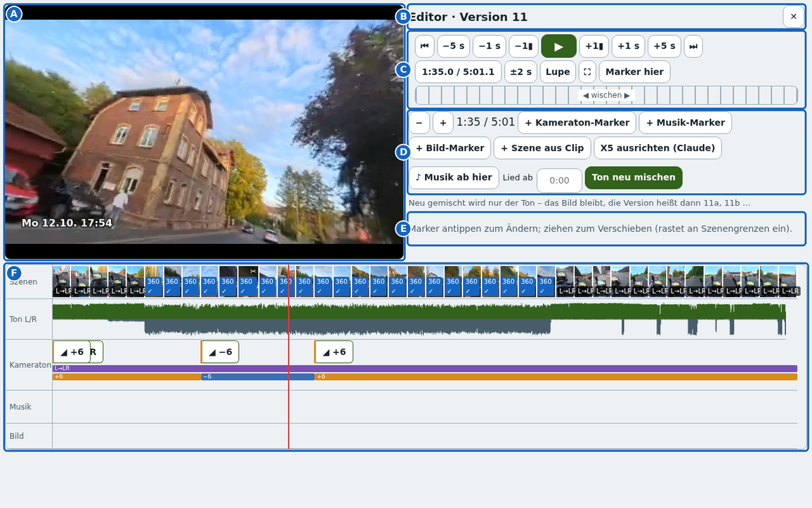
Task: Open the scene thumbnail with the scissors icon
Action: click(x=248, y=281)
